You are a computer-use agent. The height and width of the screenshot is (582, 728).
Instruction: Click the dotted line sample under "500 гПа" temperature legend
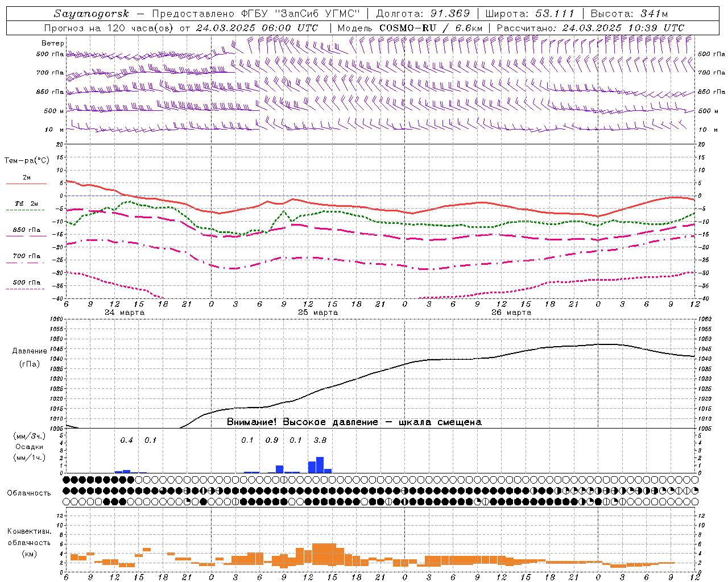(x=25, y=289)
